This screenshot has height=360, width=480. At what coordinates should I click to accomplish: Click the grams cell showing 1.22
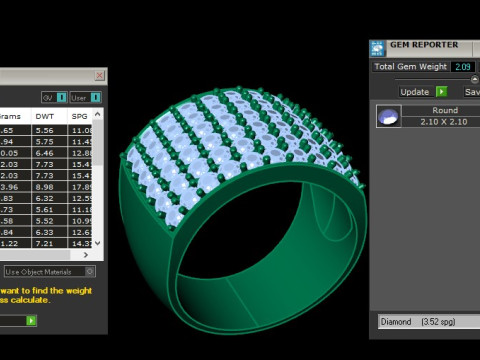[15, 243]
